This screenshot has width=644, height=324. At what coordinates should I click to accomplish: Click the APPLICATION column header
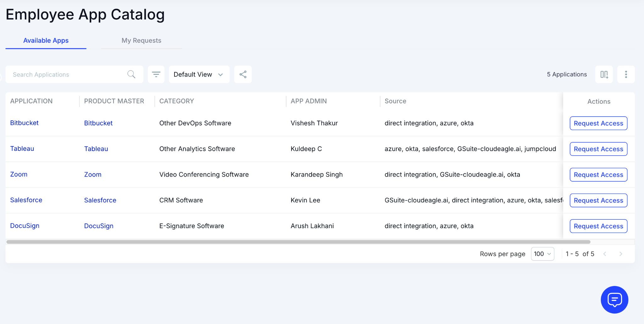[31, 101]
